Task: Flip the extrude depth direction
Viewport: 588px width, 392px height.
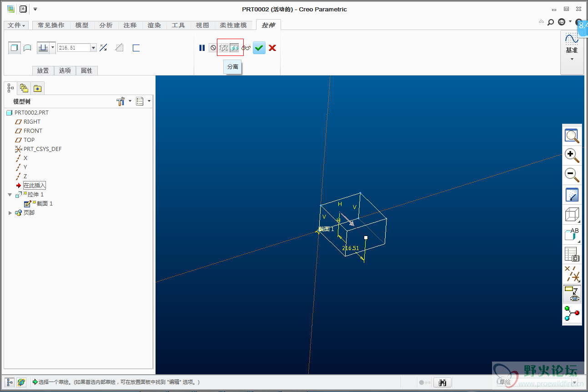Action: coord(103,48)
